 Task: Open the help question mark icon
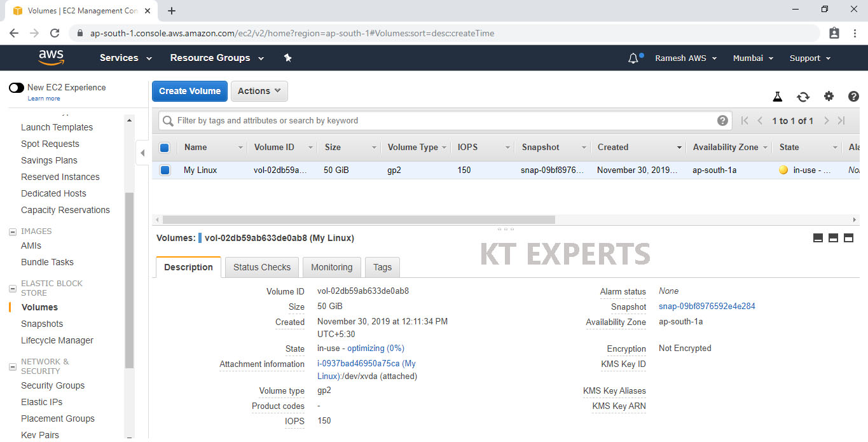(x=854, y=97)
